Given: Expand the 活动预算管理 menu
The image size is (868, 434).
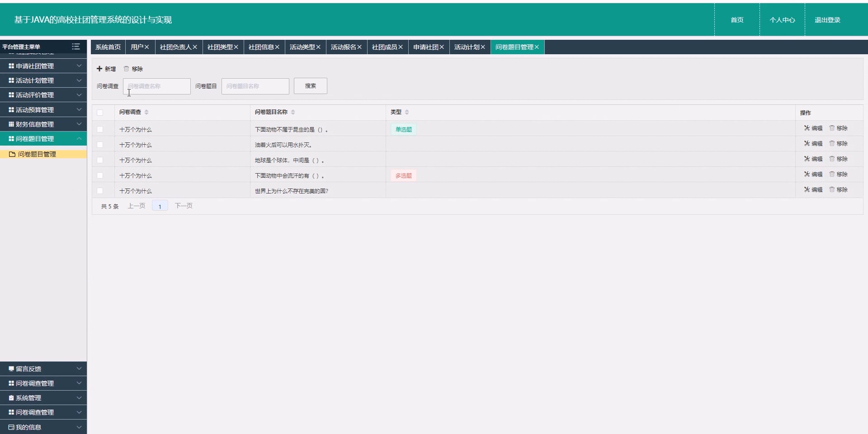Looking at the screenshot, I should pos(43,110).
